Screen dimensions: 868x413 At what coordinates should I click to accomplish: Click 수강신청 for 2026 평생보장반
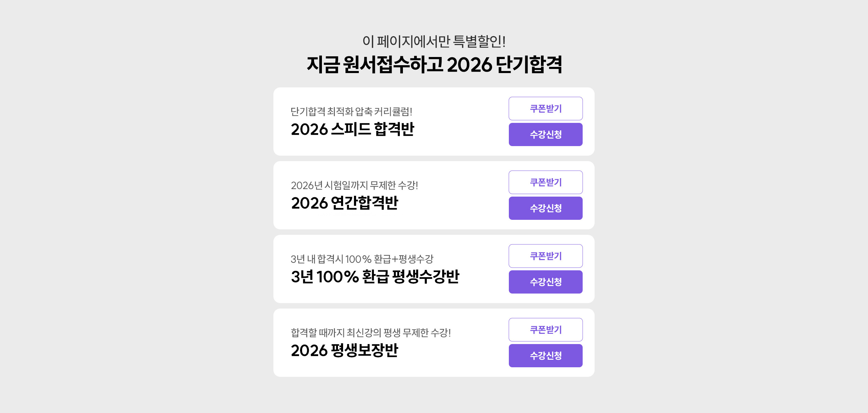click(545, 356)
